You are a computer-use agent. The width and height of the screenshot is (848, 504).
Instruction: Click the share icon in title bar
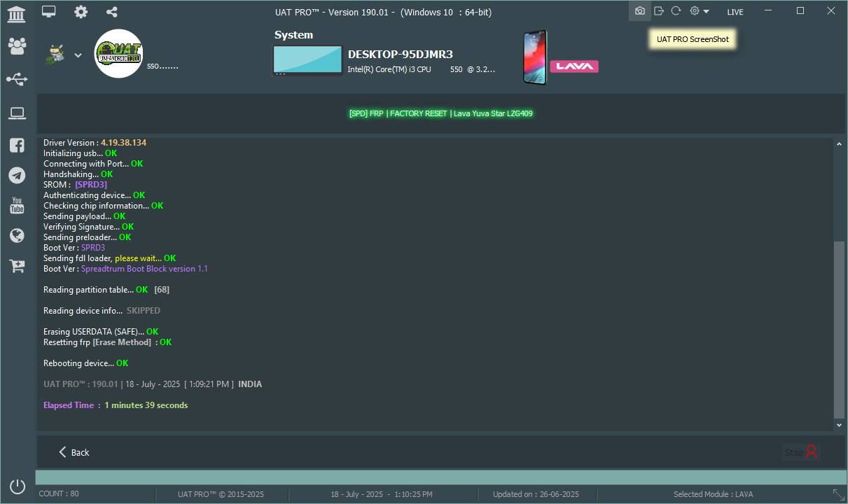pos(111,11)
